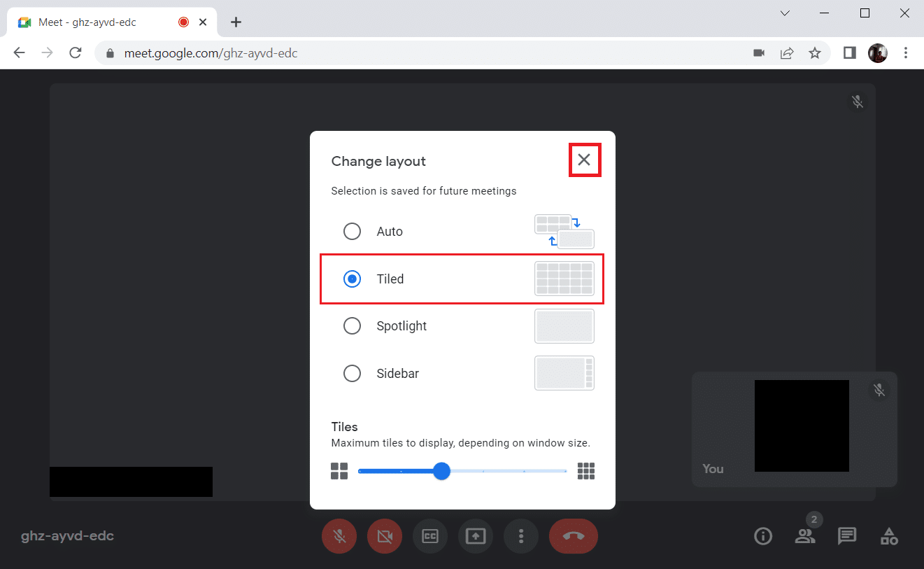Screen dimensions: 924x569
Task: Select the Tiled layout radio button
Action: (x=352, y=279)
